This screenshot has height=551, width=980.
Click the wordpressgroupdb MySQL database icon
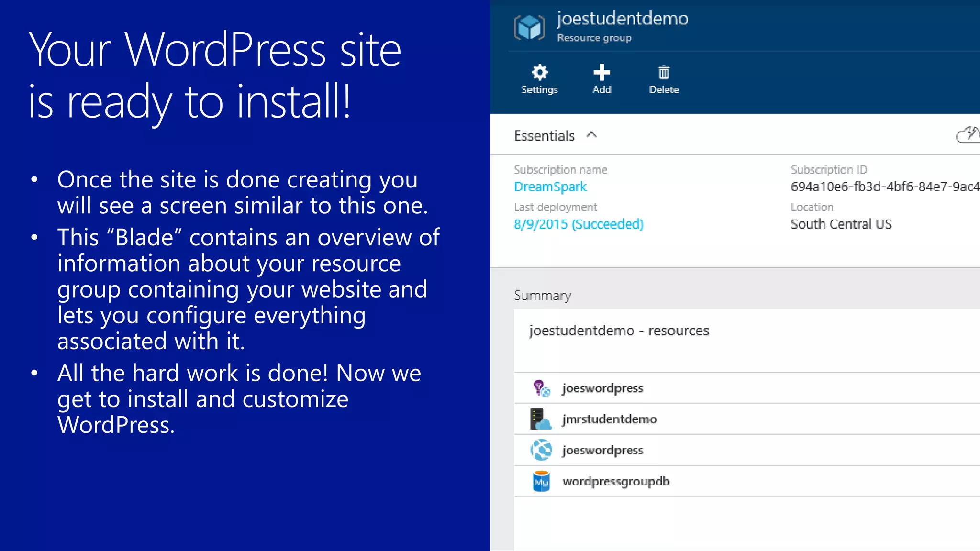pos(541,481)
